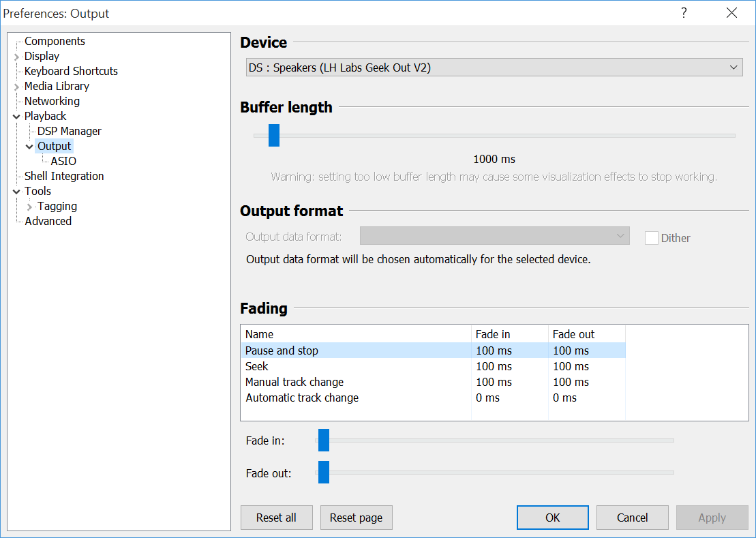
Task: Cancel the preferences dialog
Action: coord(632,518)
